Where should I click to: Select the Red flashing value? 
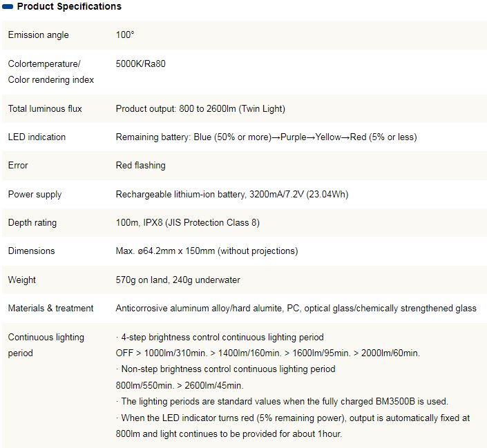click(141, 166)
